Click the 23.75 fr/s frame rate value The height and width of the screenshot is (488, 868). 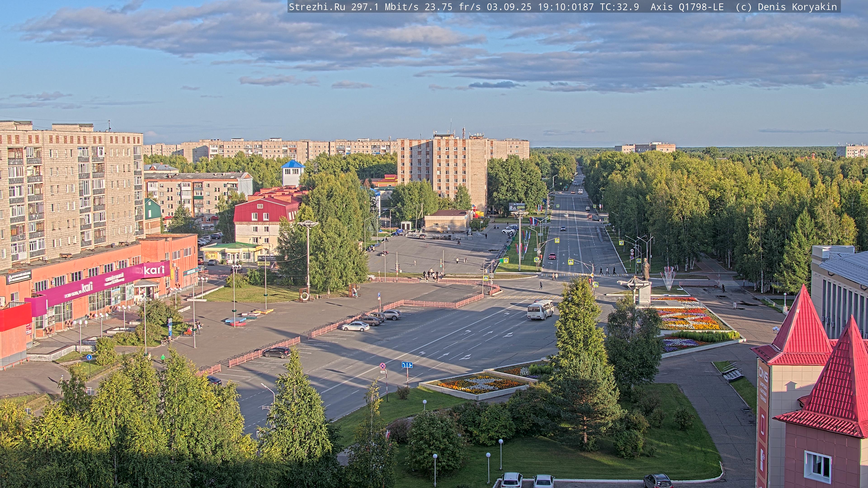click(453, 7)
